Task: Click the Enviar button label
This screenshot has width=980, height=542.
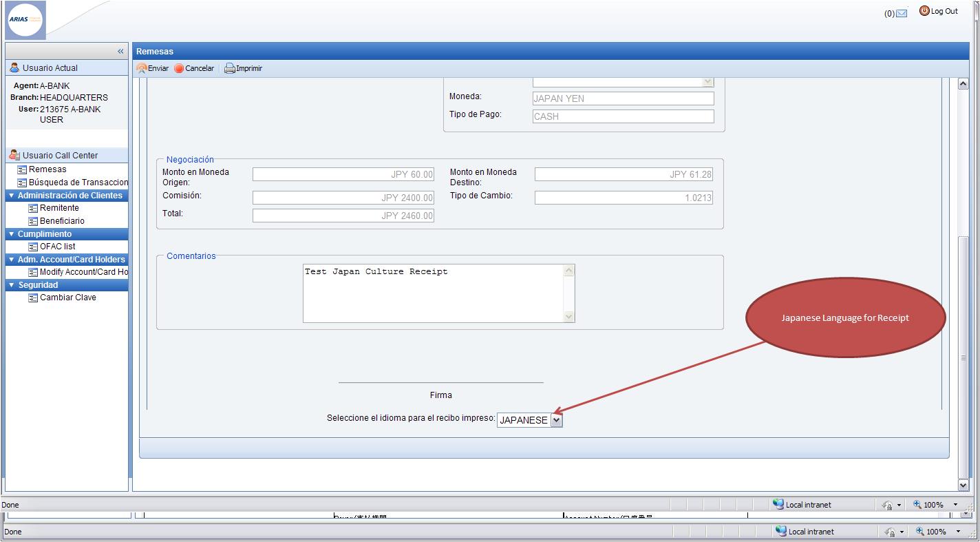Action: 158,68
